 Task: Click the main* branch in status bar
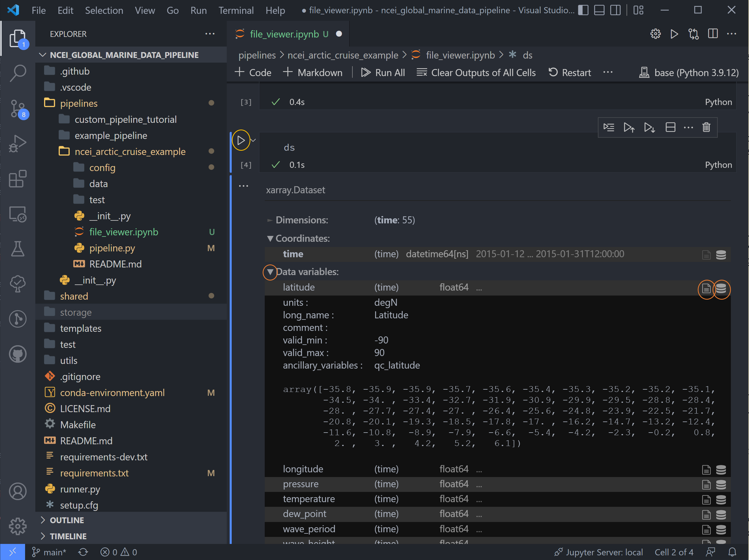[x=49, y=552]
